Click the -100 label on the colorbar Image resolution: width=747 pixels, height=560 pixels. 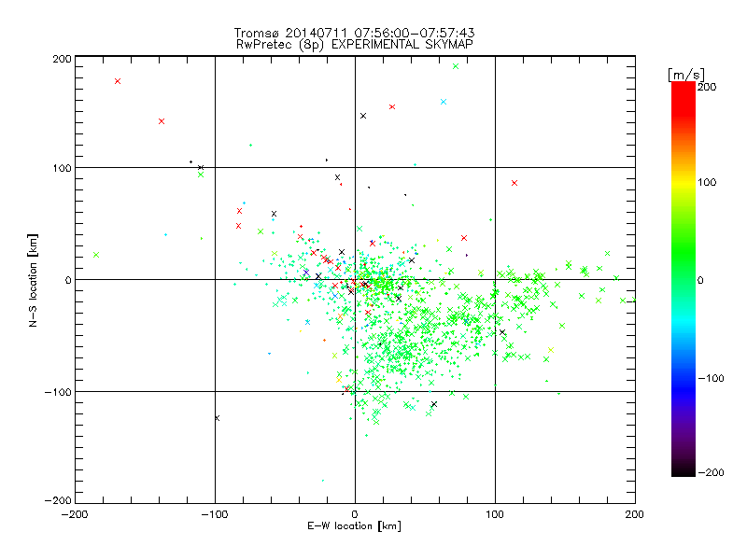711,379
